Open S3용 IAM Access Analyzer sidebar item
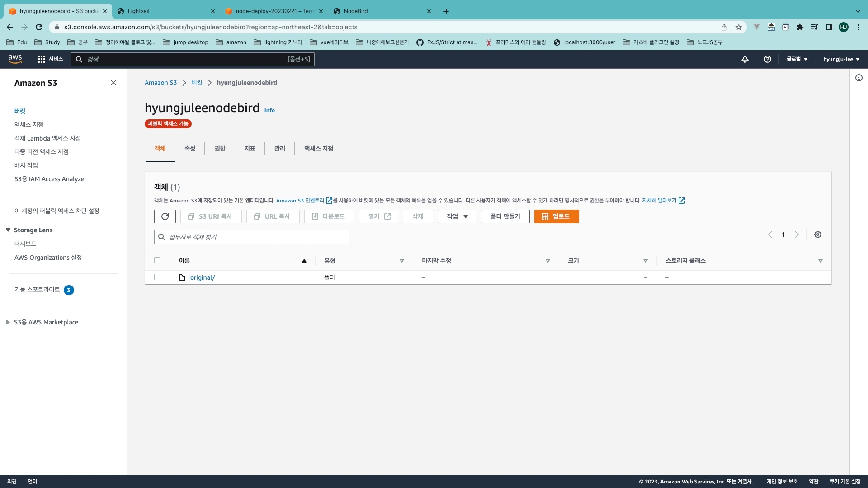 click(51, 179)
